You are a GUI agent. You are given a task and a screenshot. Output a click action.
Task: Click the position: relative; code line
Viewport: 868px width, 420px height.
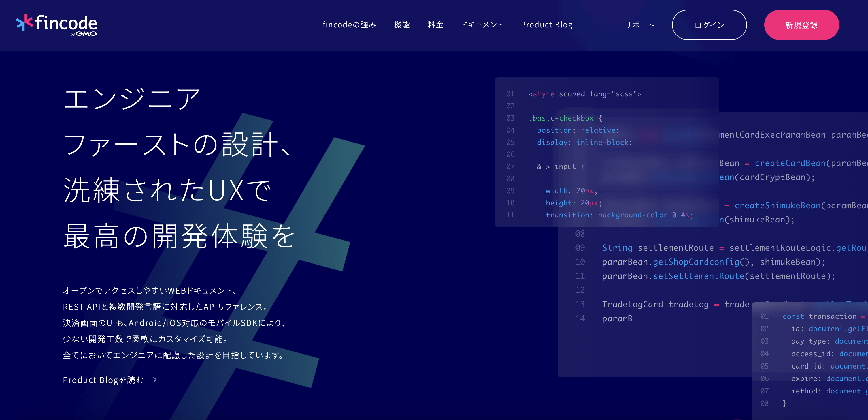pyautogui.click(x=578, y=130)
